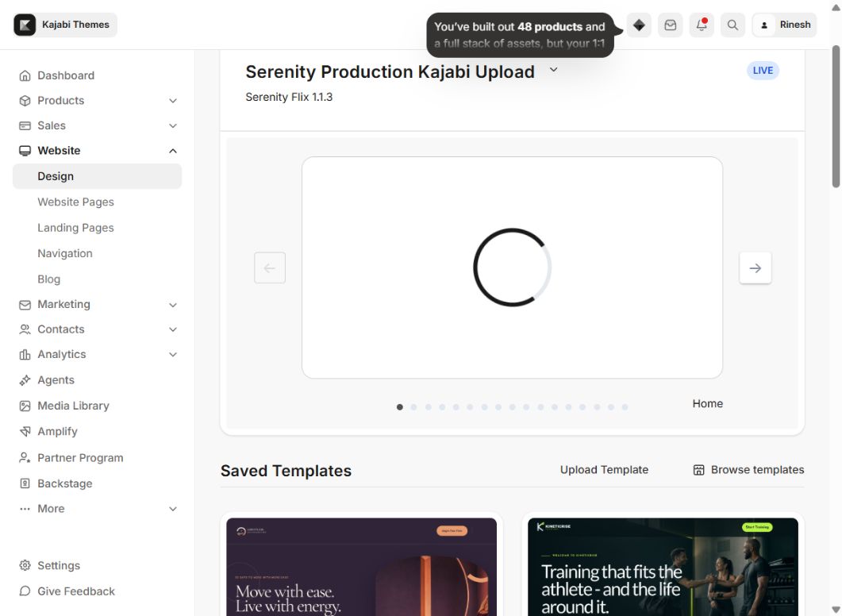Image resolution: width=842 pixels, height=616 pixels.
Task: Click the Browse templates storefront icon
Action: (698, 470)
